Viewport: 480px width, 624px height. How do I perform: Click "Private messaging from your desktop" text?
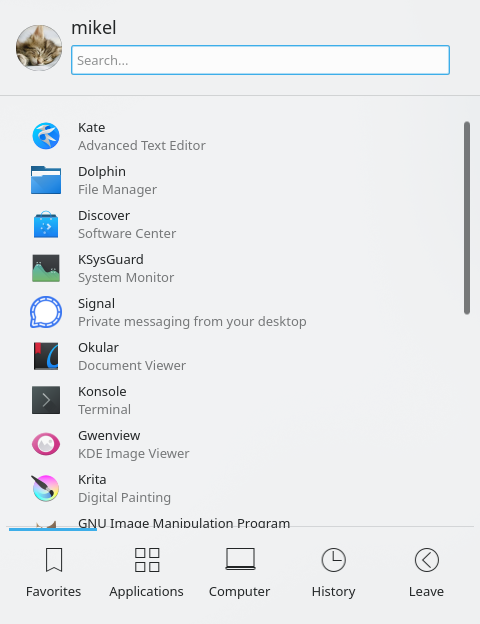click(192, 322)
